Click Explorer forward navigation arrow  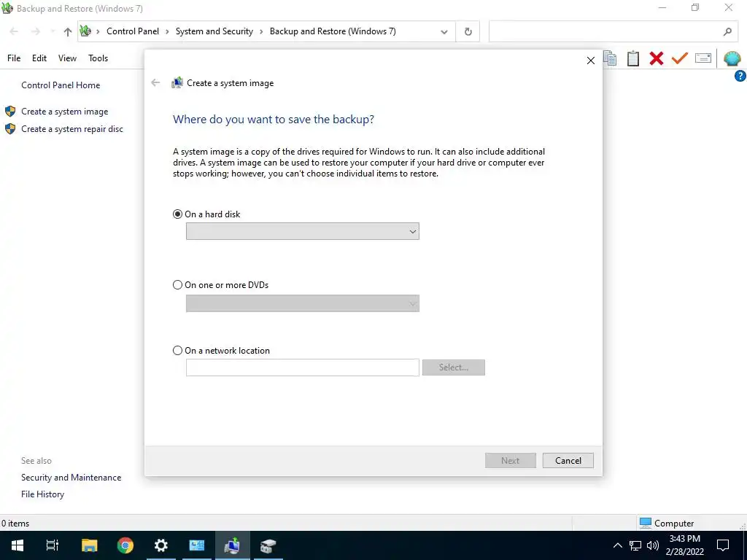point(35,31)
